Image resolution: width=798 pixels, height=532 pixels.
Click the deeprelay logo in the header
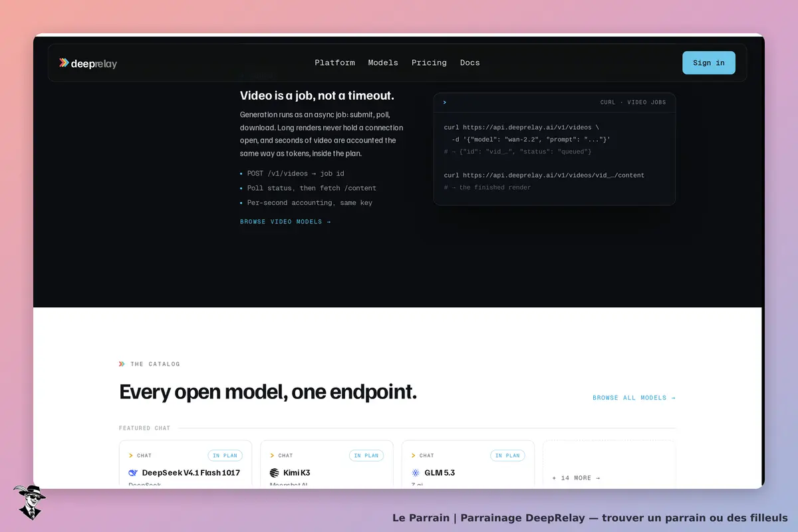click(88, 63)
